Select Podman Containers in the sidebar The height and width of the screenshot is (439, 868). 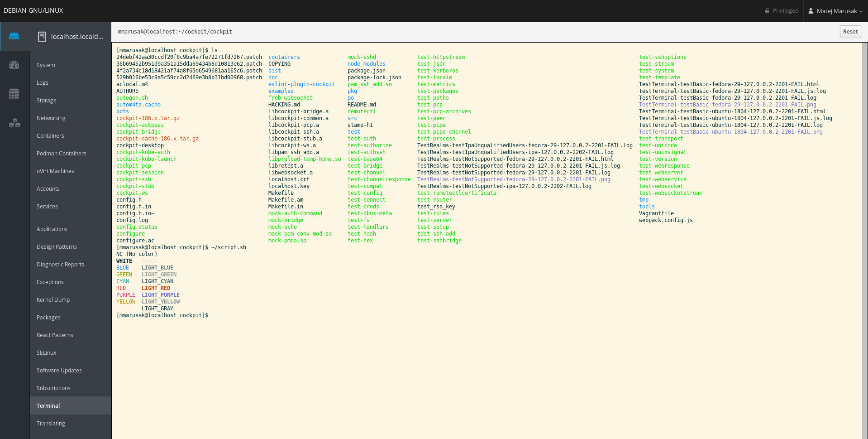point(61,153)
